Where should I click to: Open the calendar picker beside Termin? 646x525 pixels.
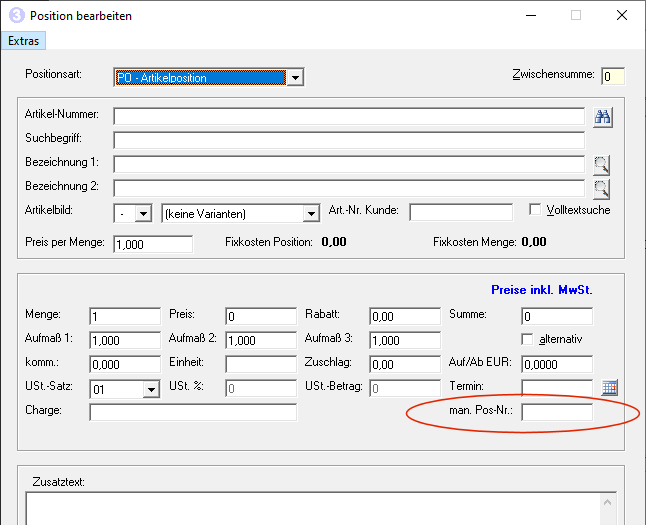click(x=609, y=388)
